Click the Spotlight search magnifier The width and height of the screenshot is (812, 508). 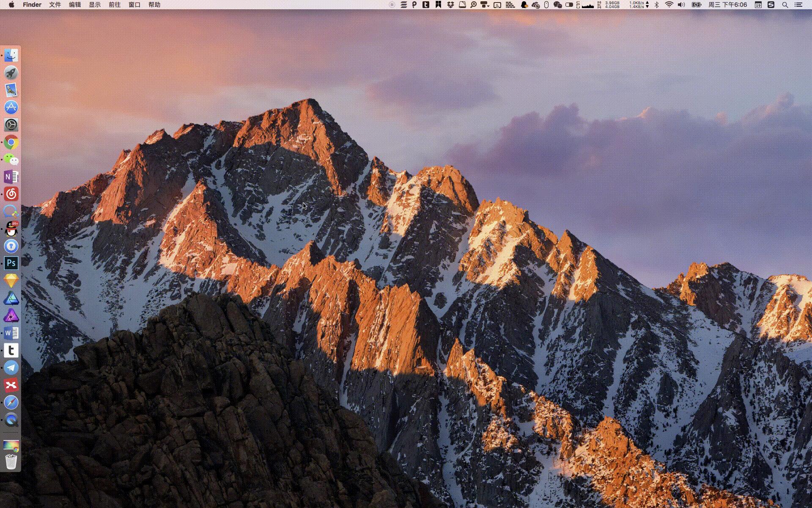[785, 5]
